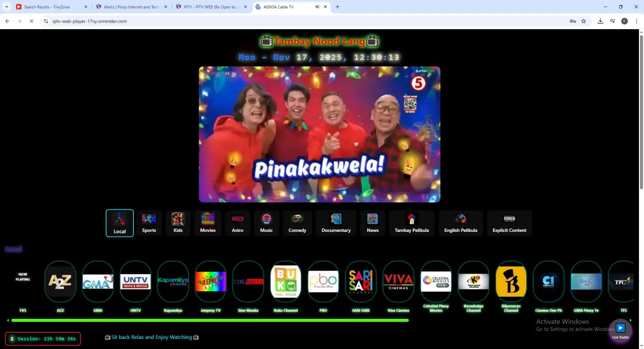Screen dimensions: 644x349
Task: Switch to the Kids category
Action: click(178, 223)
